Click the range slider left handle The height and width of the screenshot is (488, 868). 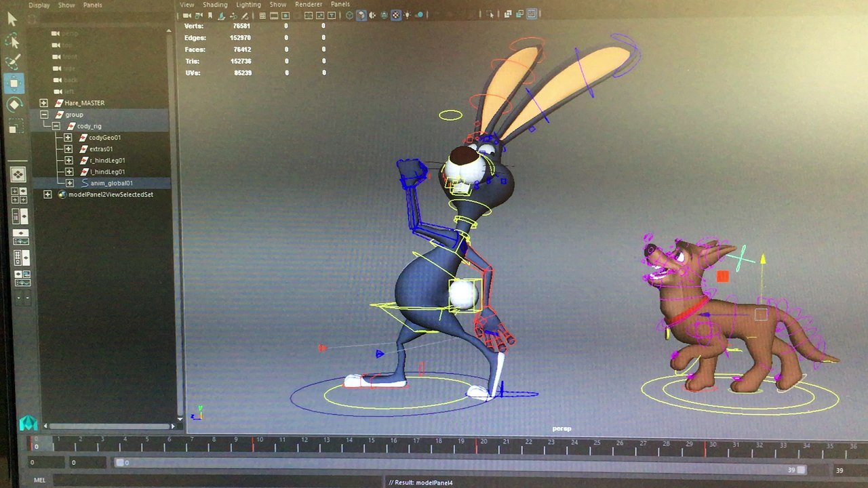120,463
